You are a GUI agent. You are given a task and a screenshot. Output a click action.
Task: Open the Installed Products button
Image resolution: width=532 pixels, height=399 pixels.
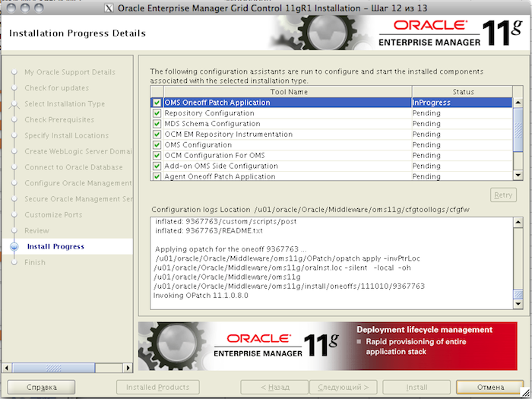[158, 387]
